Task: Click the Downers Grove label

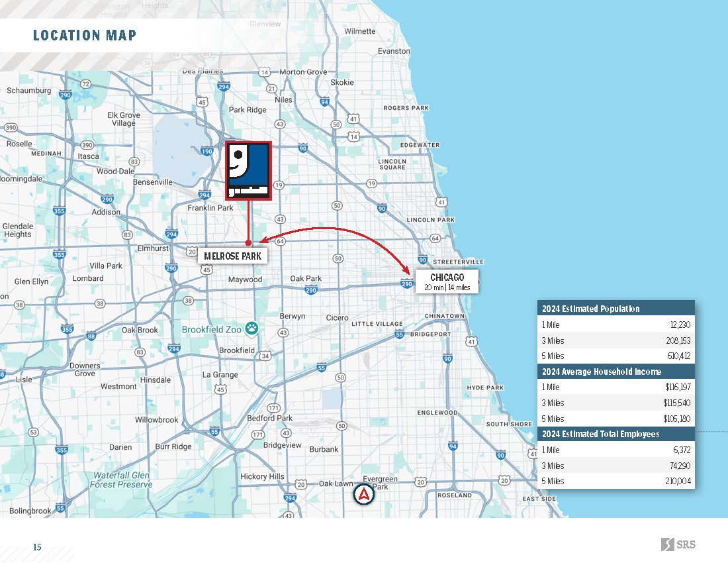Action: [x=85, y=370]
